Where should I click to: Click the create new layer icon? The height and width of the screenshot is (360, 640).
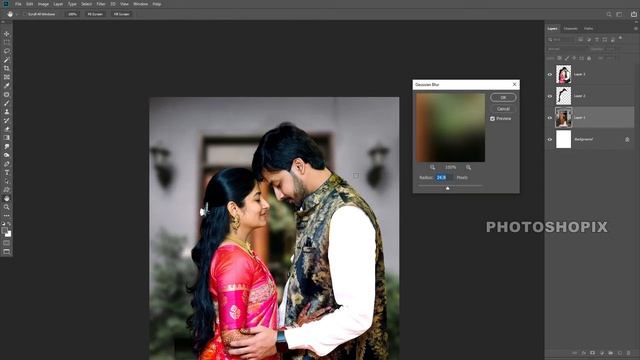620,353
